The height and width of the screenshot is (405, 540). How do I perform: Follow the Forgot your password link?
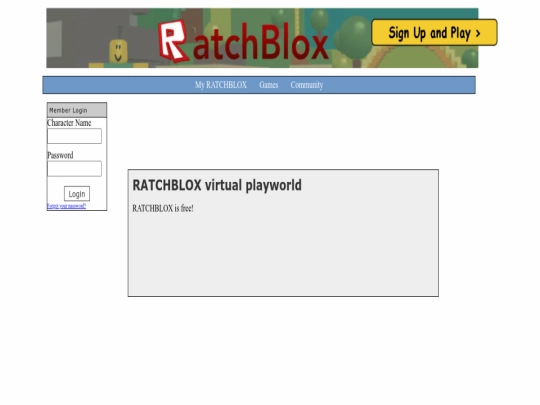66,206
